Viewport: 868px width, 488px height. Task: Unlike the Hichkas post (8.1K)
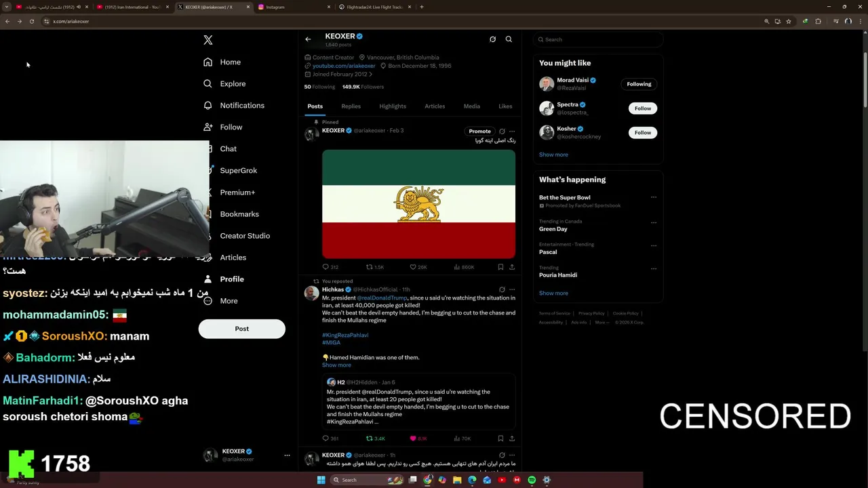coord(418,439)
